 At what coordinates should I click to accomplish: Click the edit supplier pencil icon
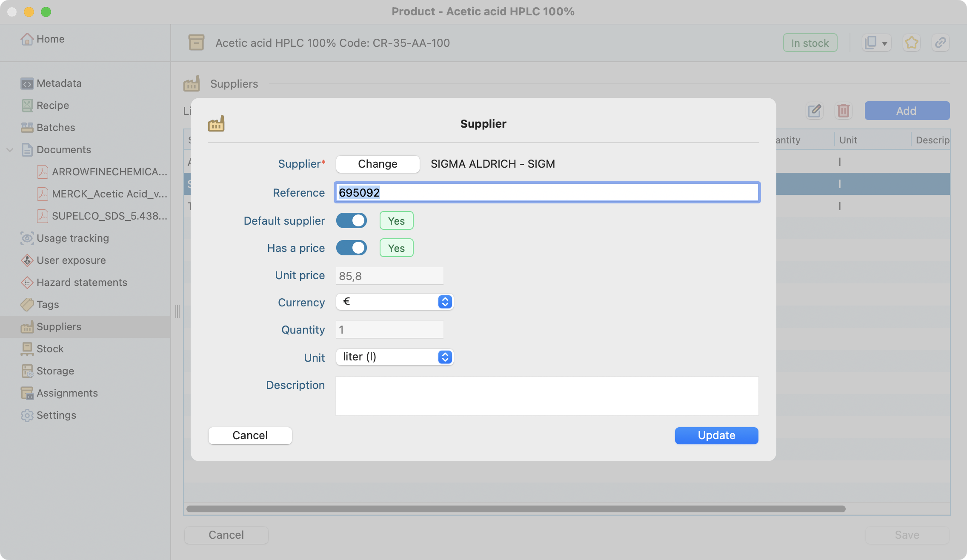[814, 111]
